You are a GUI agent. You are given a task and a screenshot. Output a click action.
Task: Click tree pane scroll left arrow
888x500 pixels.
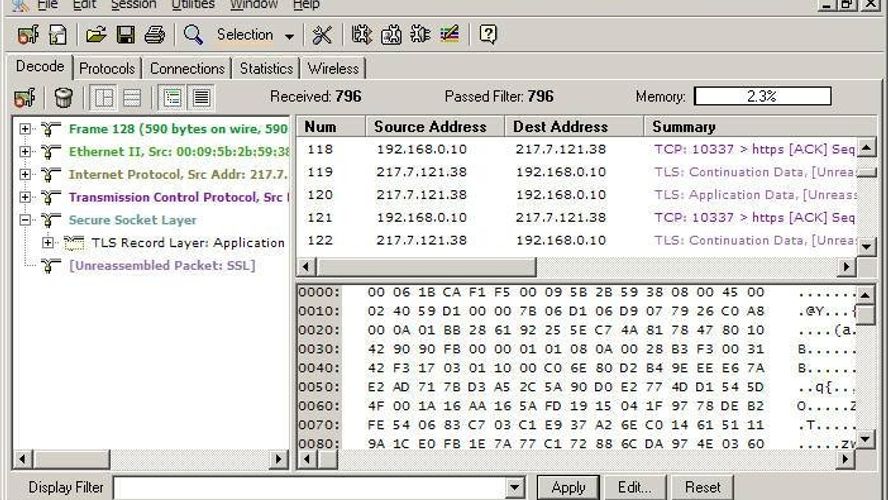point(23,459)
